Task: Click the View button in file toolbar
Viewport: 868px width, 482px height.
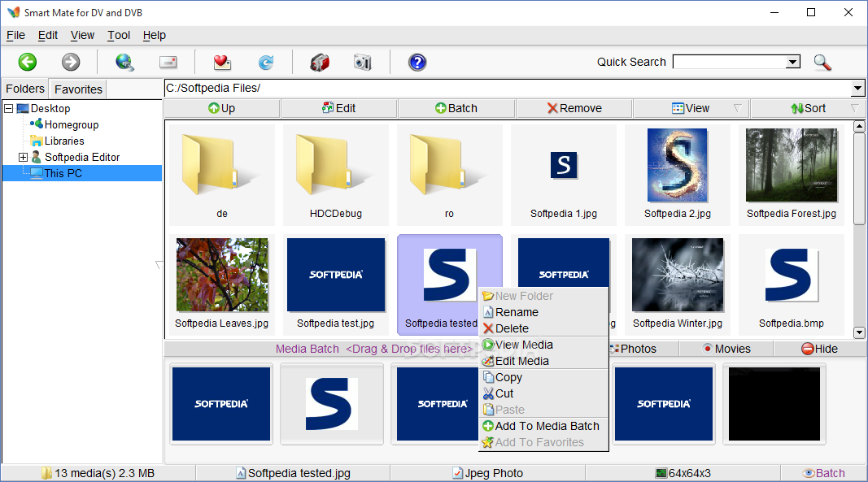Action: click(x=691, y=108)
